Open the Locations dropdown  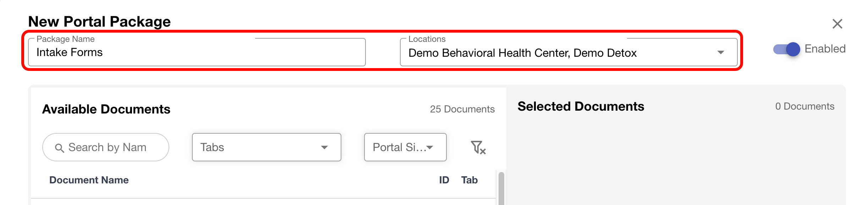tap(561, 53)
